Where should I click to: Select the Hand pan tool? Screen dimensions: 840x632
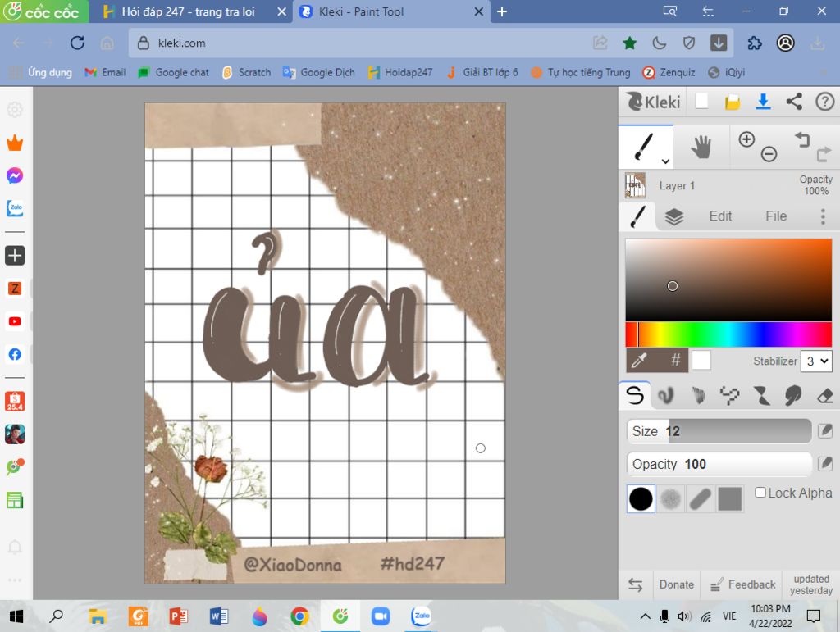pyautogui.click(x=701, y=147)
